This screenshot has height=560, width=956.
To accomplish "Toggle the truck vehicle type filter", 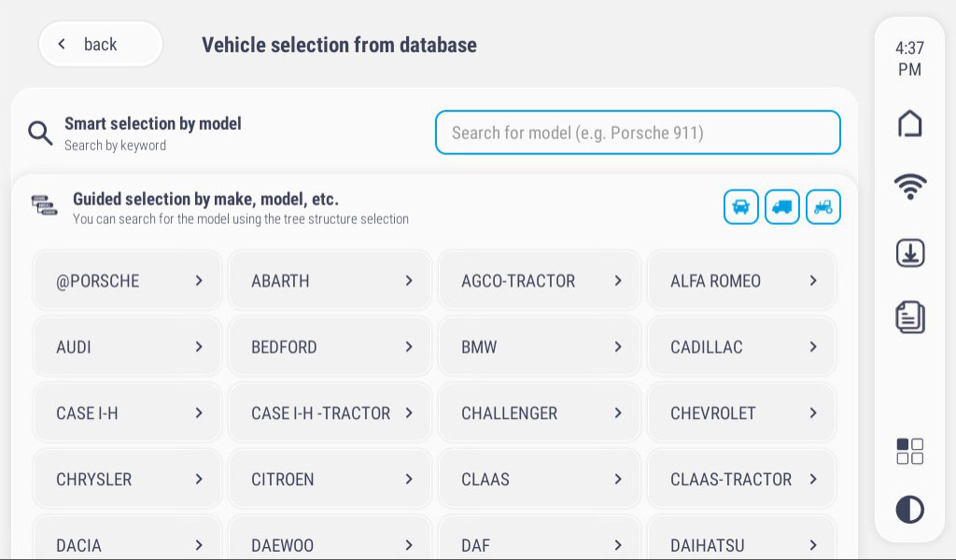I will pos(782,207).
